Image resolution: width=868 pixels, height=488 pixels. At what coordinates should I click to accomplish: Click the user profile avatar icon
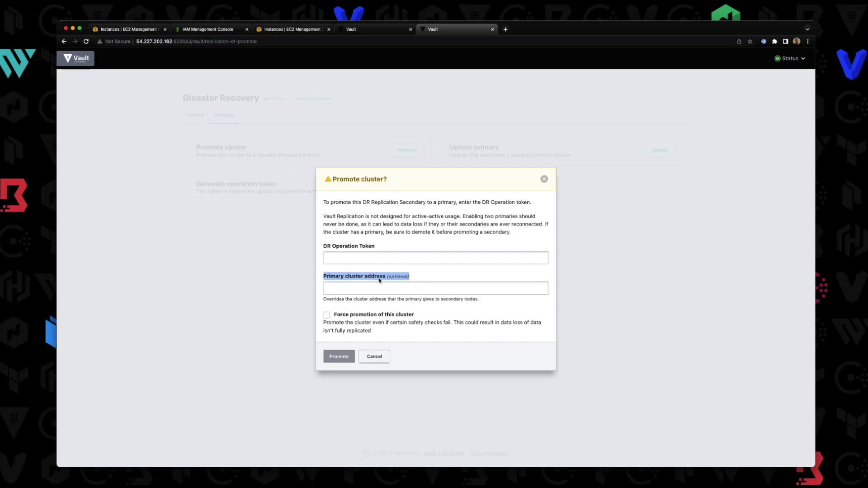[797, 42]
